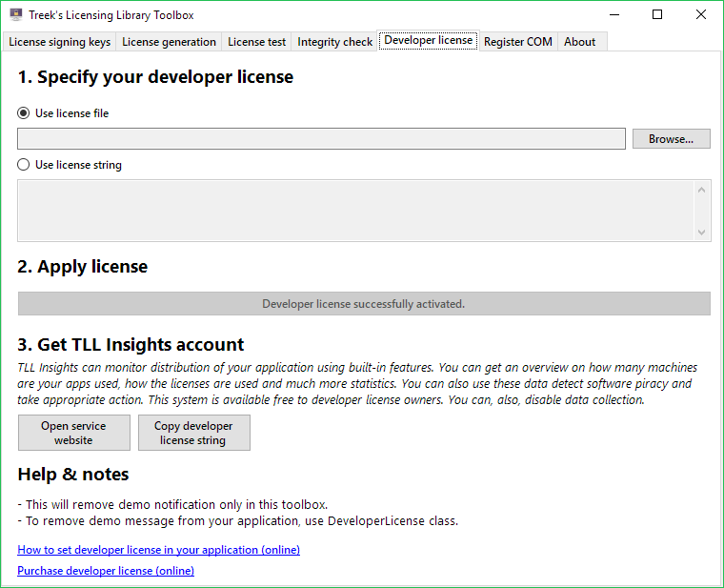The width and height of the screenshot is (724, 588).
Task: Click Copy developer license string button
Action: 194,433
